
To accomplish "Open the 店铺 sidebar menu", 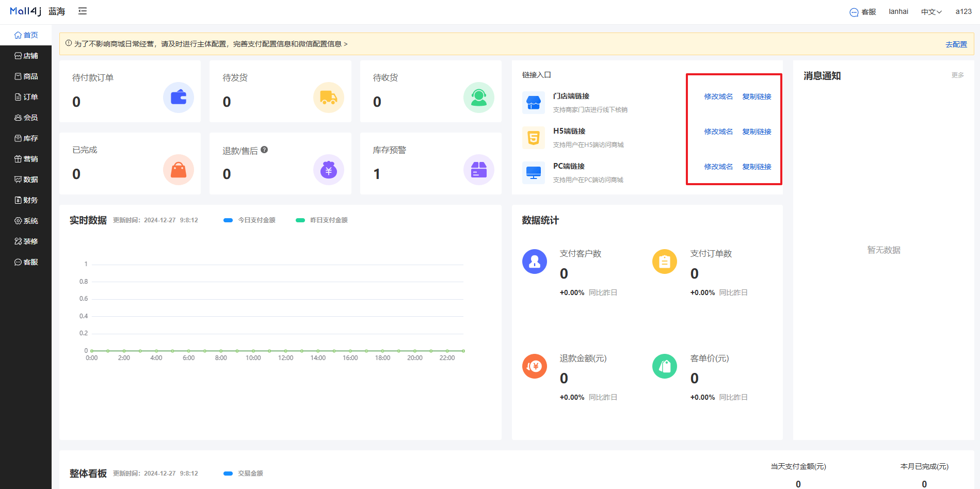I will [x=26, y=56].
